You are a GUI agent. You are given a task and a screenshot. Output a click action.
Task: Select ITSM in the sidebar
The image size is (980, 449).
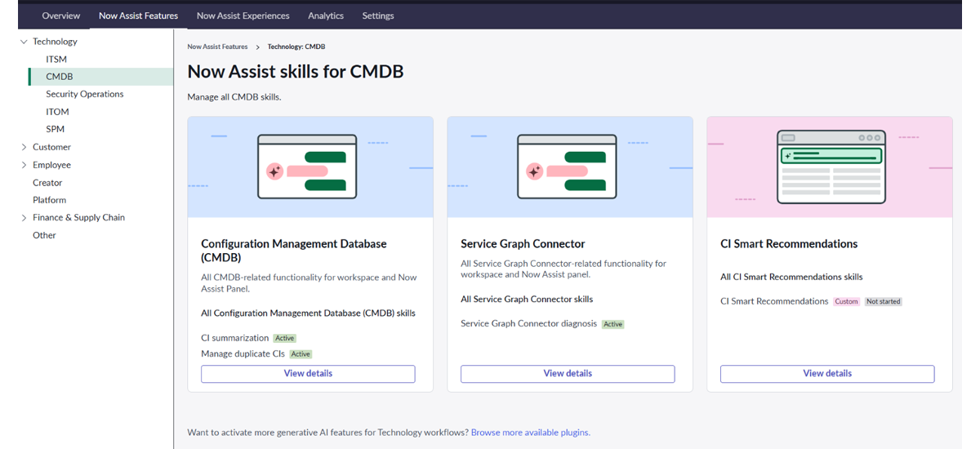point(56,60)
